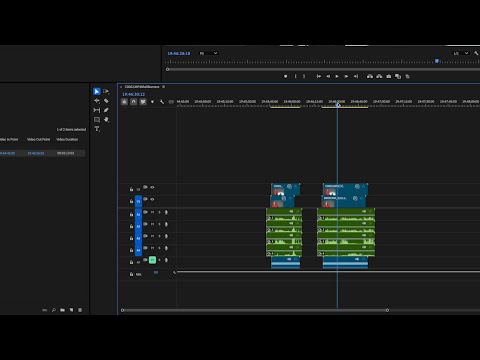Select the Razor tool
The width and height of the screenshot is (480, 360).
[106, 101]
